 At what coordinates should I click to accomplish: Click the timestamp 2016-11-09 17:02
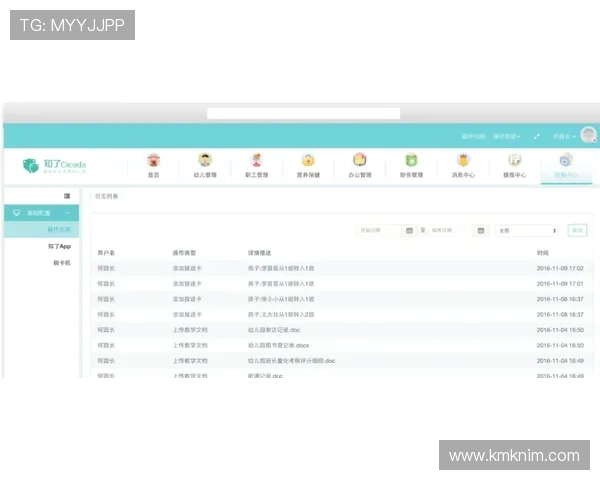point(560,268)
